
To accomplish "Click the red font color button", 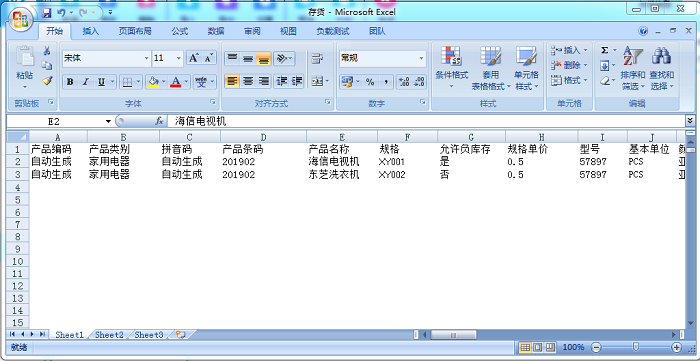I will [x=175, y=82].
